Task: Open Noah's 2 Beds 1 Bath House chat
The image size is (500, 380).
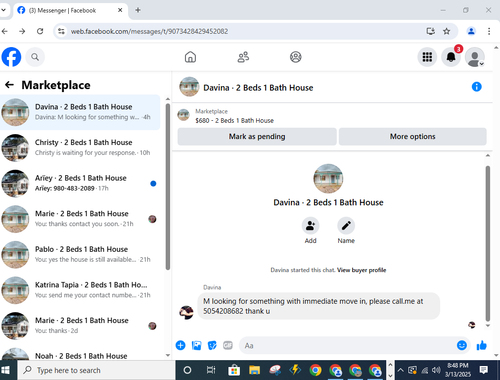Action: pos(80,354)
